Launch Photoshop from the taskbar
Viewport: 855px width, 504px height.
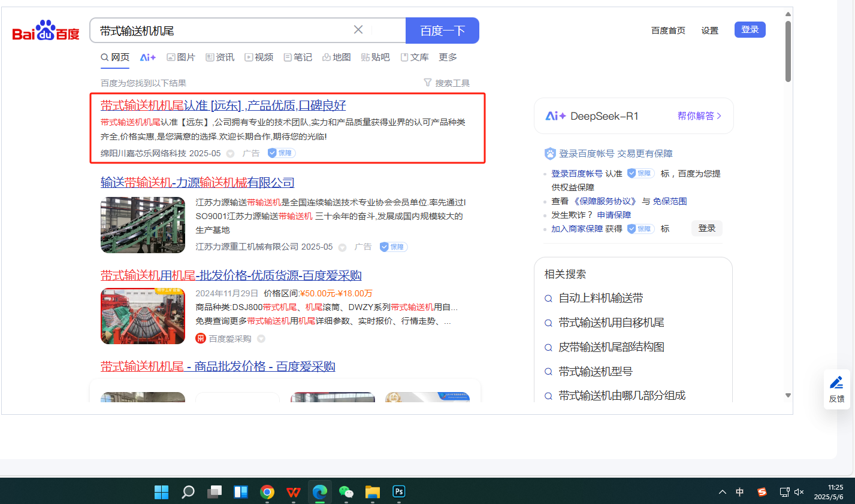[398, 492]
